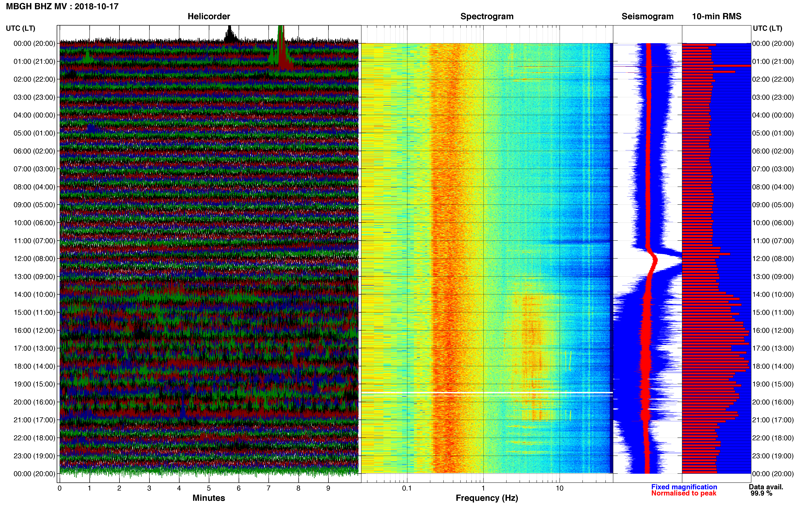Click minute tick 5 under the Helicorder
This screenshot has width=812, height=508.
209,488
